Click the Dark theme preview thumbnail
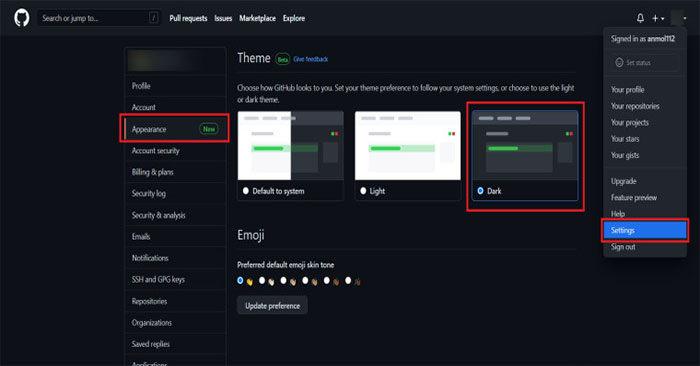The image size is (700, 366). 525,146
